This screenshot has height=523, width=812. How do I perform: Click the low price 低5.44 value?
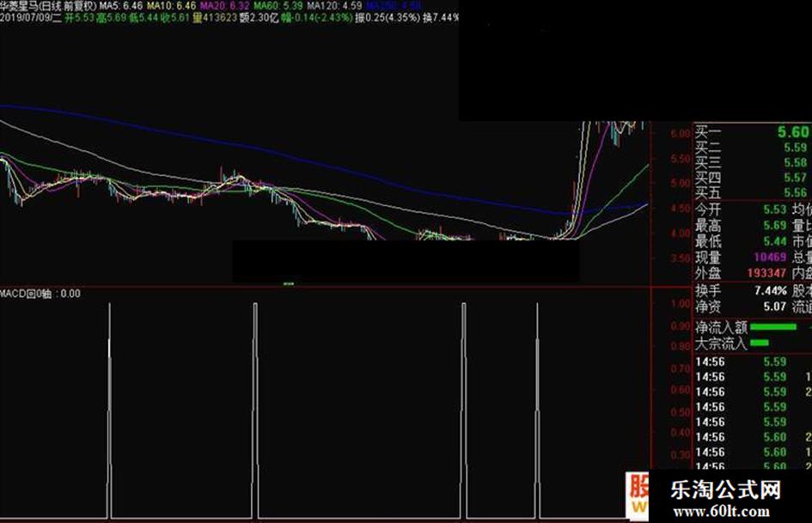(x=143, y=18)
